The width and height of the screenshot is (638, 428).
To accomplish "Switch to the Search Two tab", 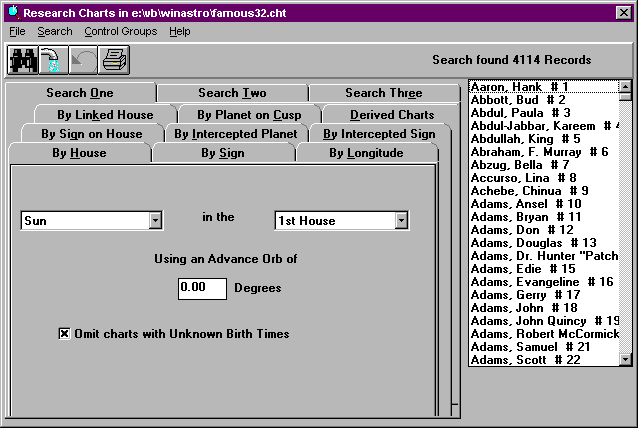I will point(232,93).
